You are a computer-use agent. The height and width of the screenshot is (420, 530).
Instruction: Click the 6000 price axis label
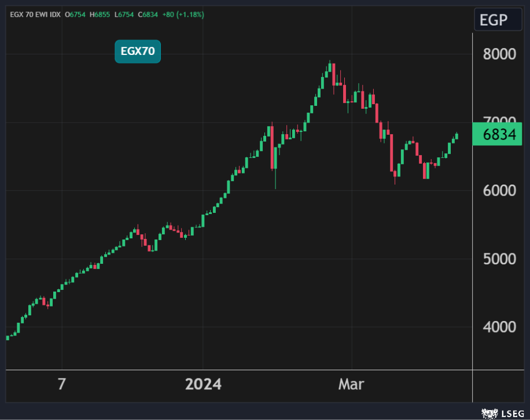click(499, 190)
